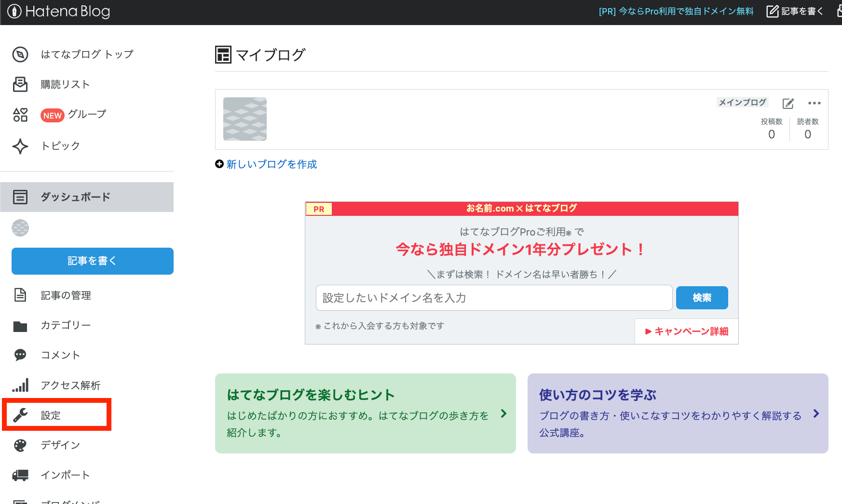Open アクセス解析
Viewport: 842px width, 504px height.
(70, 385)
